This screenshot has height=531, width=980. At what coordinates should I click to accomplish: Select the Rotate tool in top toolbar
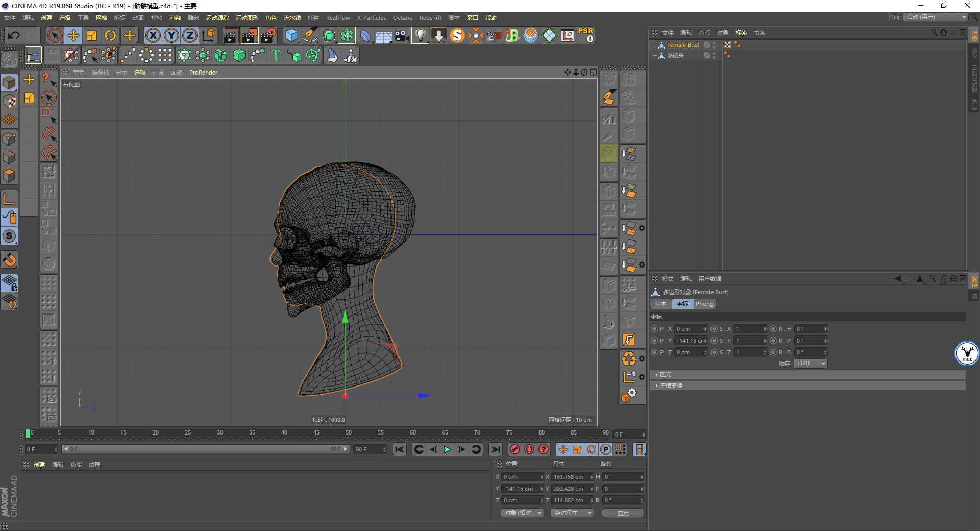pos(110,35)
